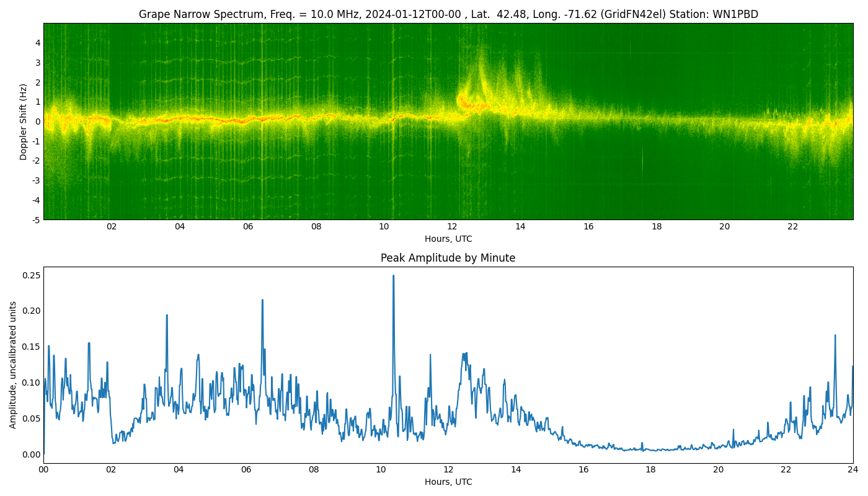The width and height of the screenshot is (868, 496).
Task: Click the Amplitude, uncalibrated units axis label
Action: click(x=13, y=365)
